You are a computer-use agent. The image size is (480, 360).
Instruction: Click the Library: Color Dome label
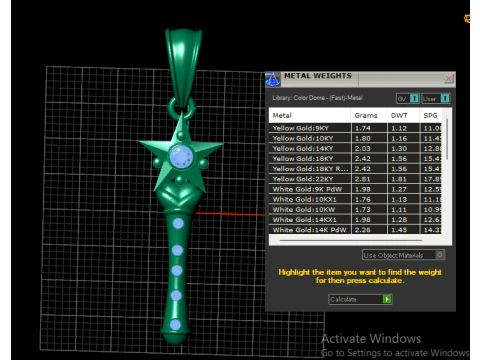coord(318,98)
